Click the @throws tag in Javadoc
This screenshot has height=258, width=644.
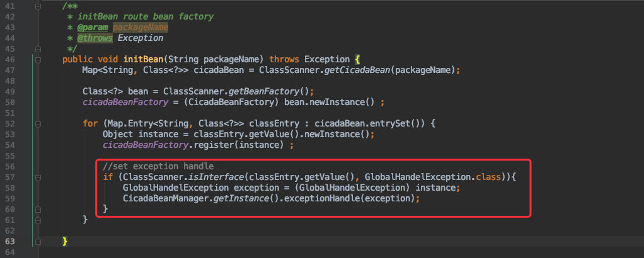click(95, 38)
